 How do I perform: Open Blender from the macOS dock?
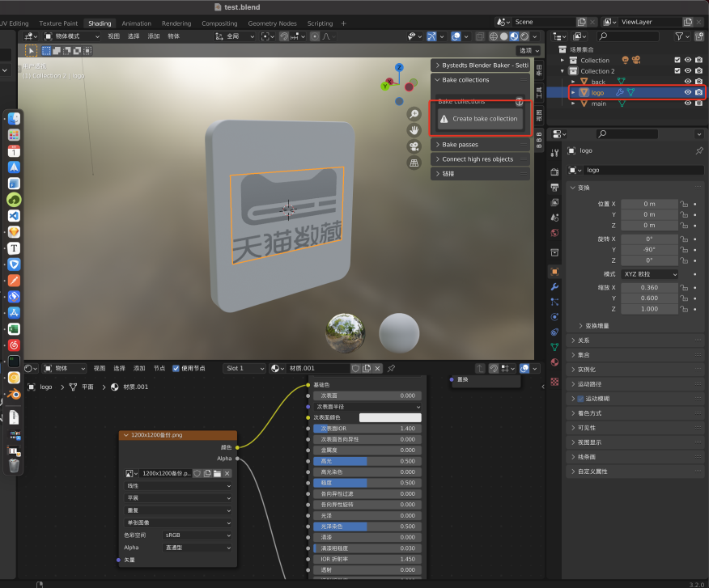14,394
